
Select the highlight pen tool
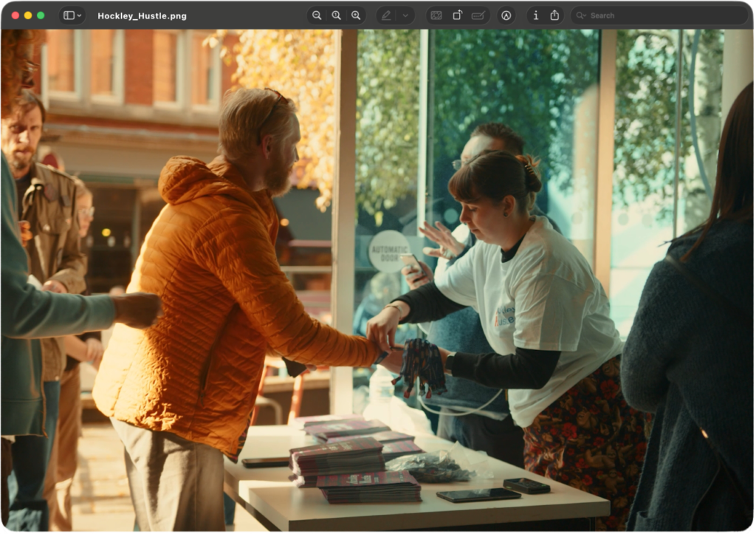point(386,16)
